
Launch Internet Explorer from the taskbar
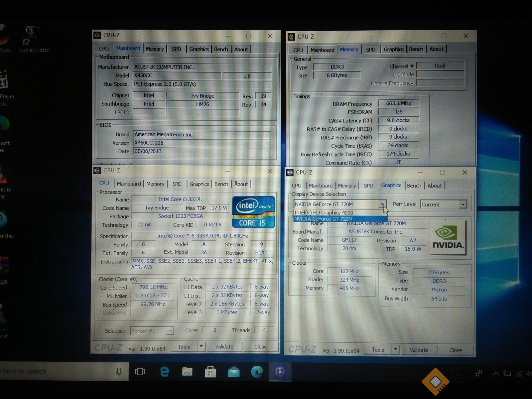pyautogui.click(x=164, y=372)
